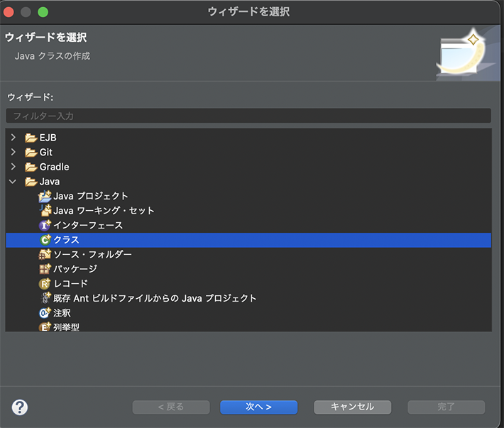Screen dimensions: 504x428
Task: Select the Java tree label
Action: 50,182
